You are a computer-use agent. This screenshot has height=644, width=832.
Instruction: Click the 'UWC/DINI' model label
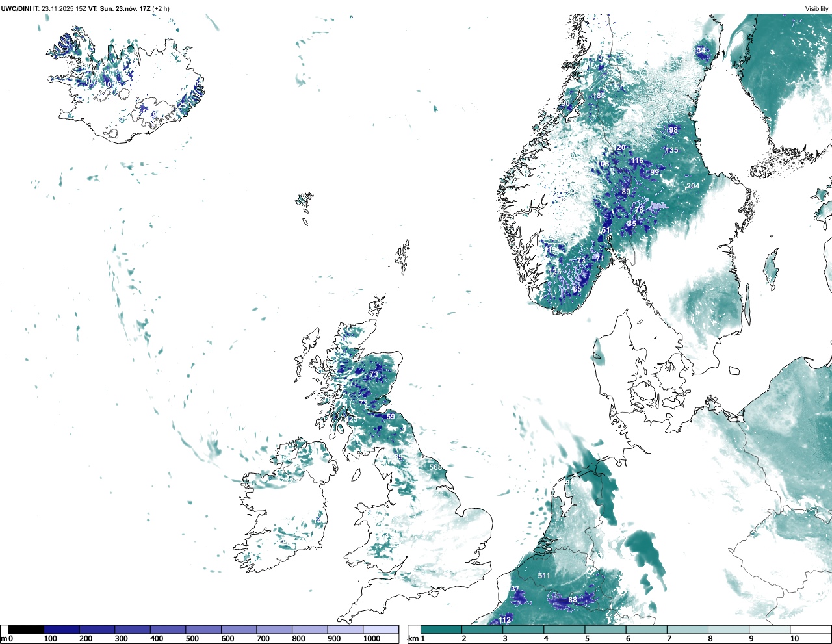pos(16,8)
